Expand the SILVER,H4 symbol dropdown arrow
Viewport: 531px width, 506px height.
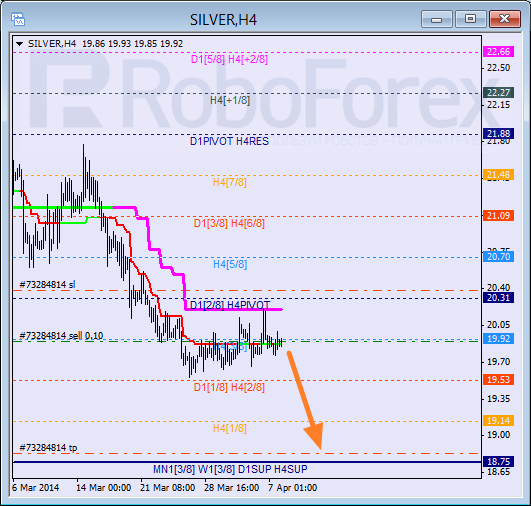click(19, 44)
